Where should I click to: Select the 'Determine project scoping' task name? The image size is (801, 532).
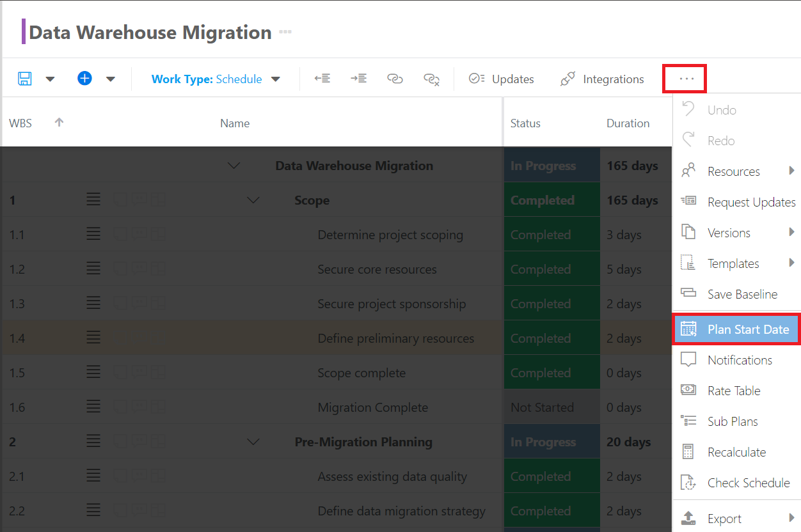click(x=390, y=235)
